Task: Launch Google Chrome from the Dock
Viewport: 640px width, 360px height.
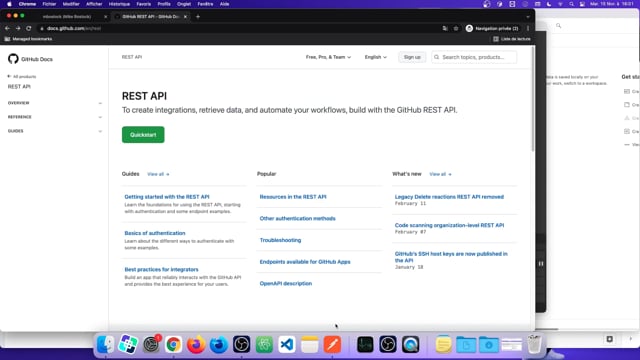Action: point(173,344)
